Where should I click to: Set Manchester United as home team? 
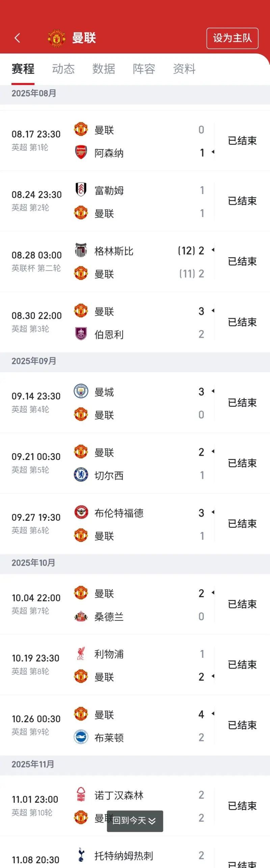[x=232, y=38]
